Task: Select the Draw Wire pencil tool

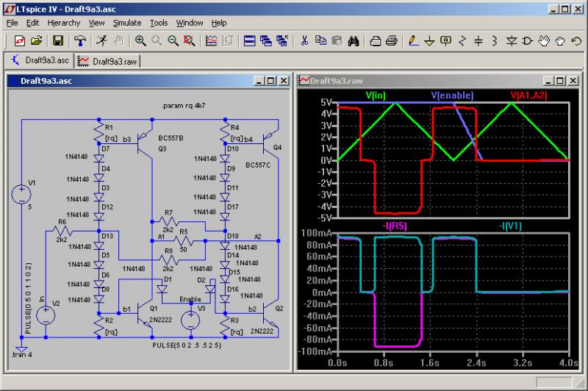Action: coord(412,40)
